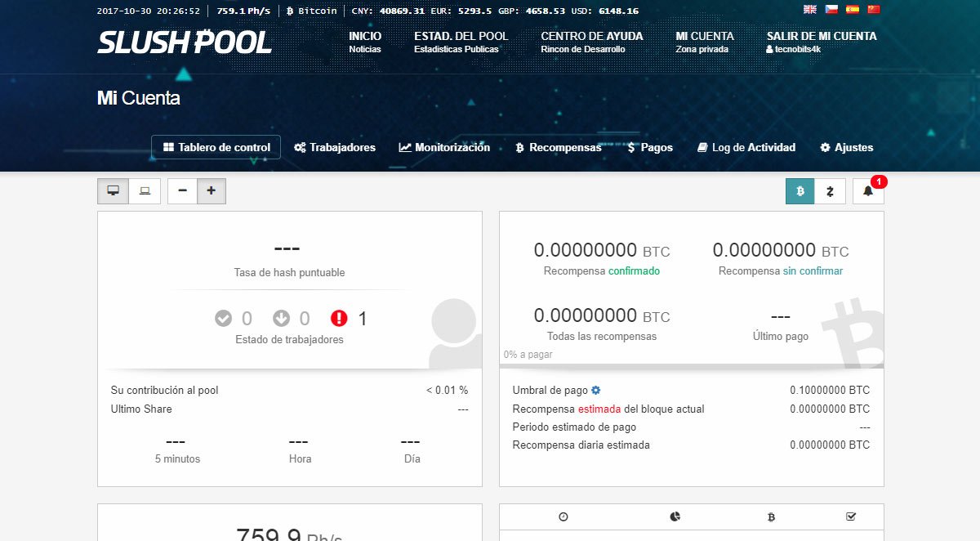
Task: Select the Zcash currency icon
Action: pos(831,190)
